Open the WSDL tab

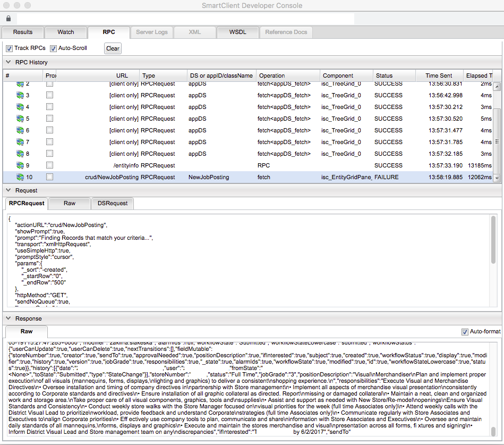[x=237, y=32]
